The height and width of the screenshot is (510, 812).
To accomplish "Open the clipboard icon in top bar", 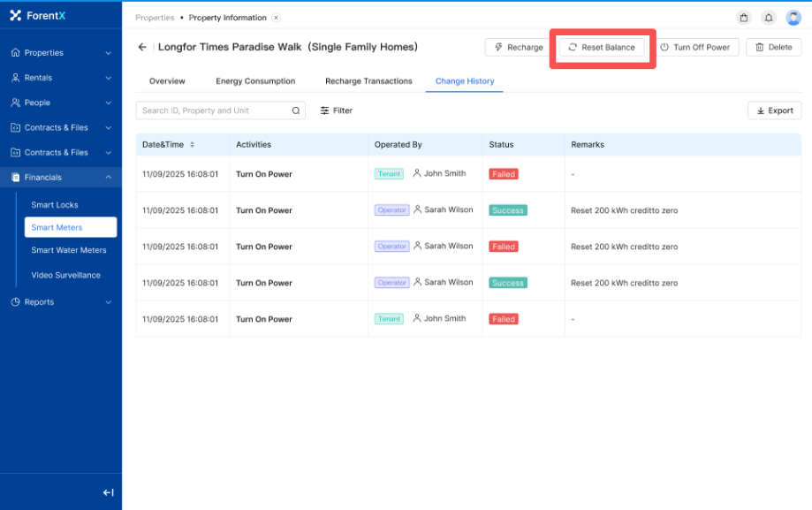I will pos(744,18).
